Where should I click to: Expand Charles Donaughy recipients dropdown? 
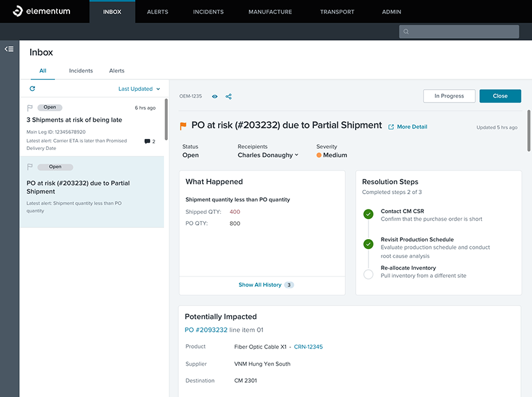268,155
